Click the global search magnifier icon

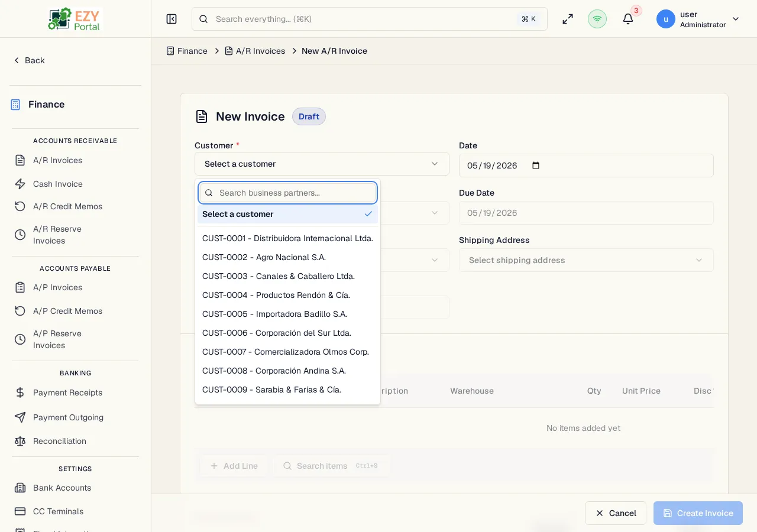coord(203,19)
